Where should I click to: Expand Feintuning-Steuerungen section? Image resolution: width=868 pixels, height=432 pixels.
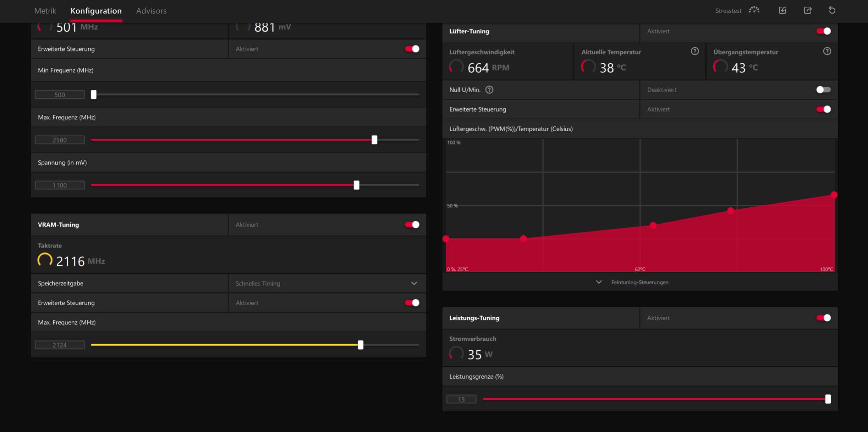pos(639,282)
